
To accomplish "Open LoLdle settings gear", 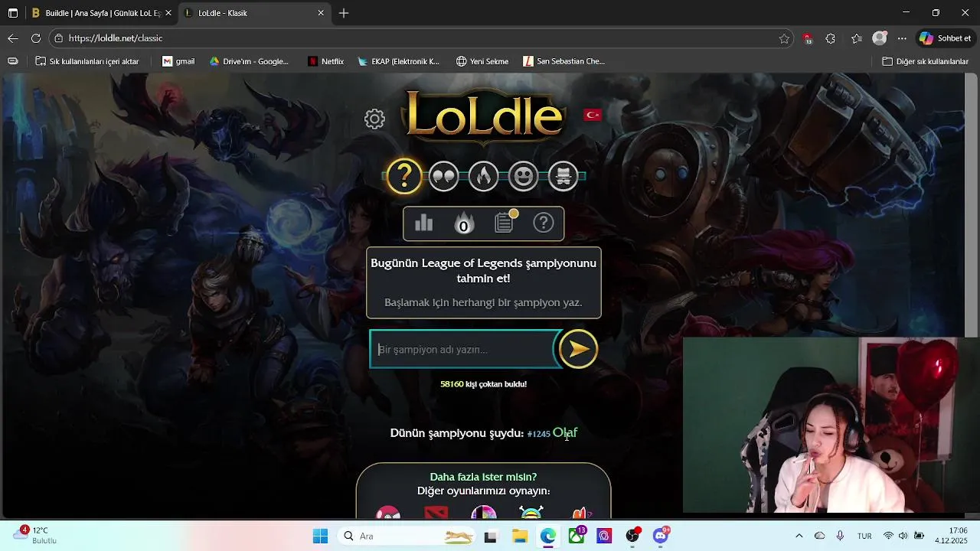I will (374, 119).
